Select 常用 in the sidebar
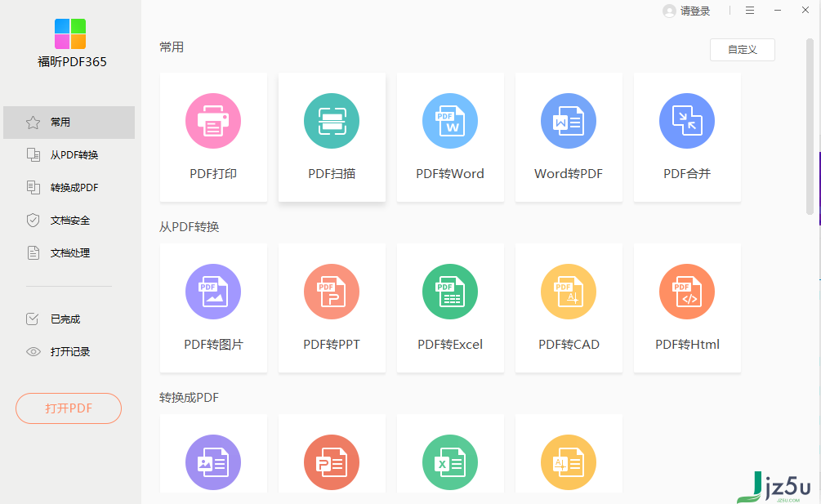This screenshot has width=821, height=504. [69, 123]
